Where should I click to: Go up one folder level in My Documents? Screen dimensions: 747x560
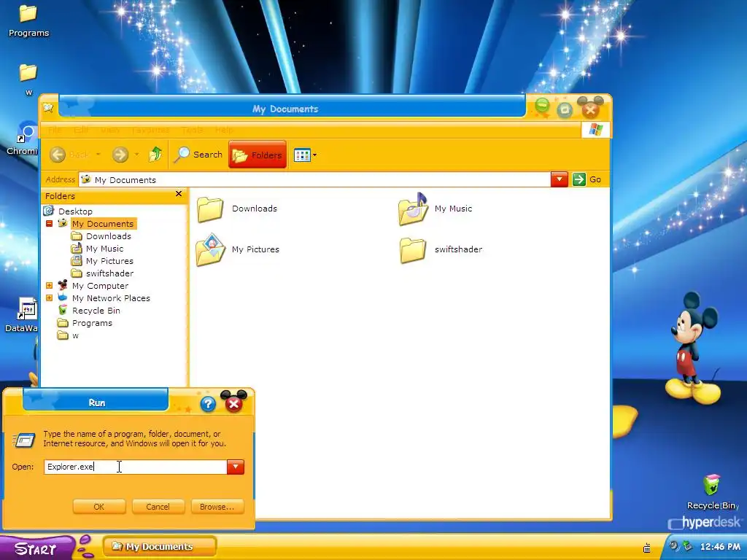pos(155,155)
